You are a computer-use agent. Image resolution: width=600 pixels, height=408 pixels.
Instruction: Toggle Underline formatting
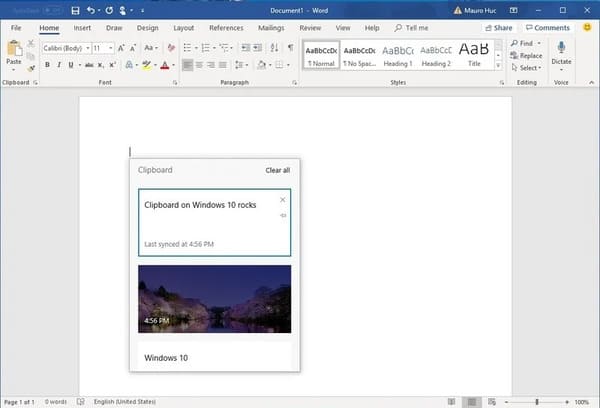click(70, 65)
